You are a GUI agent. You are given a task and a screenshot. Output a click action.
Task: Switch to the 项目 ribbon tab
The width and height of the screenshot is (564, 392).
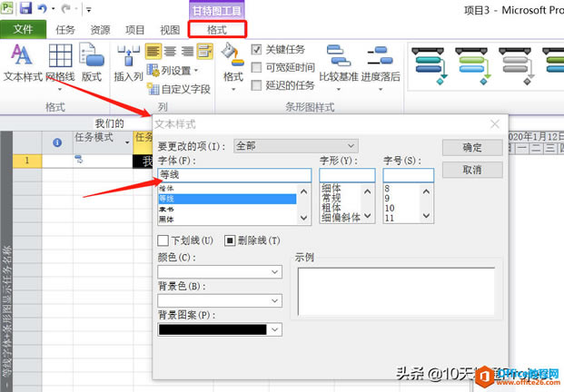(x=135, y=30)
